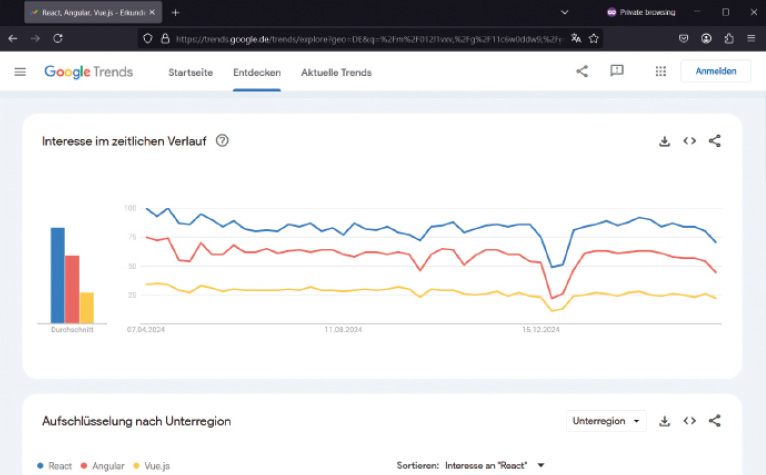Open help for Interesse im zeitlichen Verlauf
The height and width of the screenshot is (475, 766).
click(222, 141)
